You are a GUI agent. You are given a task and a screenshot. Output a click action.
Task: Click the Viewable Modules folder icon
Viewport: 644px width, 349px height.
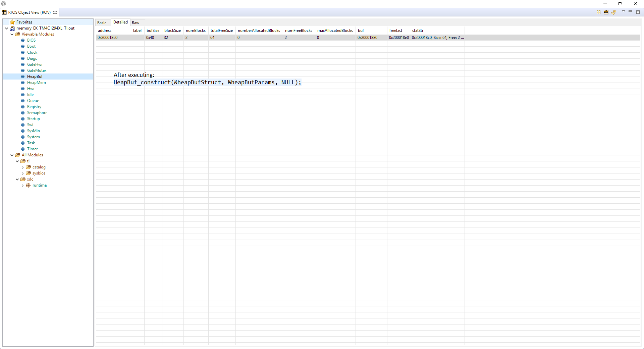click(18, 34)
